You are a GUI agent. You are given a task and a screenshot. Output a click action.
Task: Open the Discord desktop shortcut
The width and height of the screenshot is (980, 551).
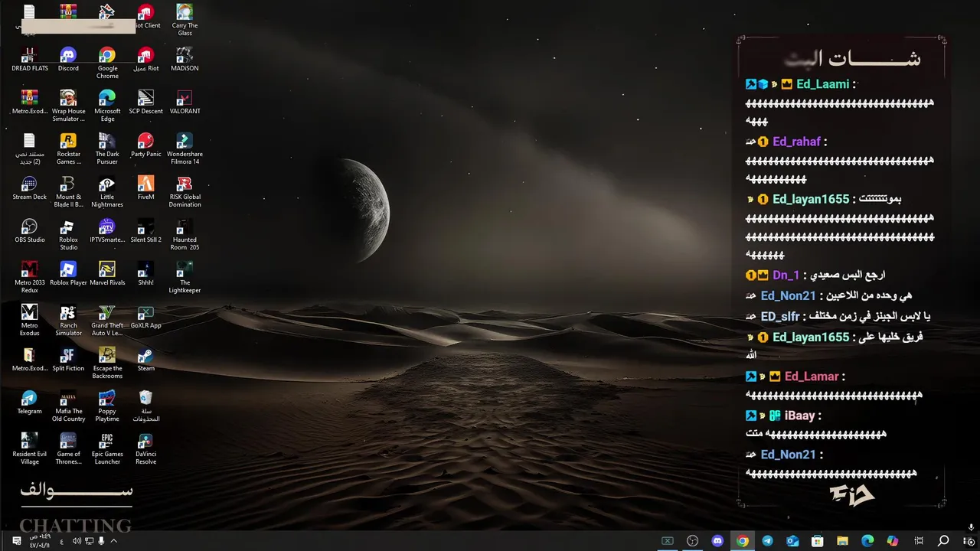(x=68, y=59)
